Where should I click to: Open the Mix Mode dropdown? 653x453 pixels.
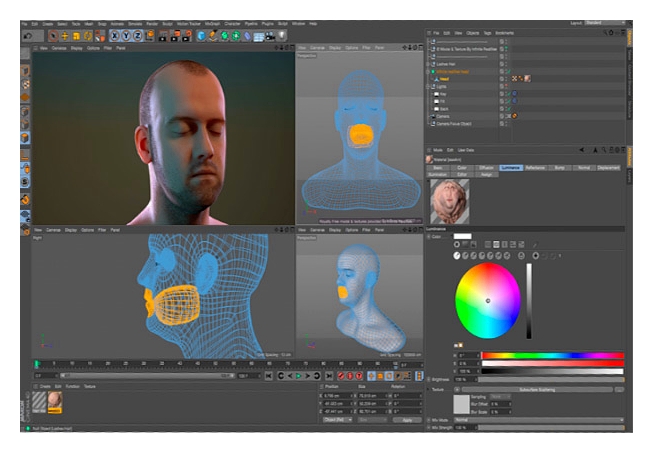tap(539, 420)
